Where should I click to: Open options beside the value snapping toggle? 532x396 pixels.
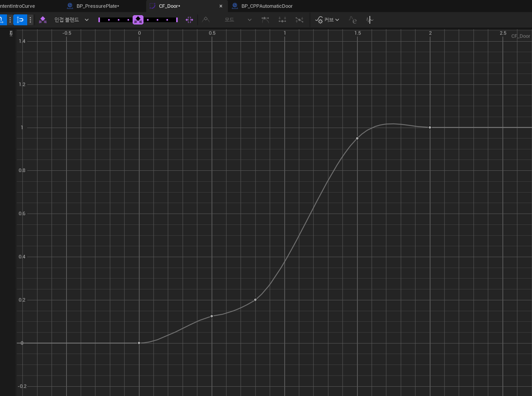coord(30,20)
